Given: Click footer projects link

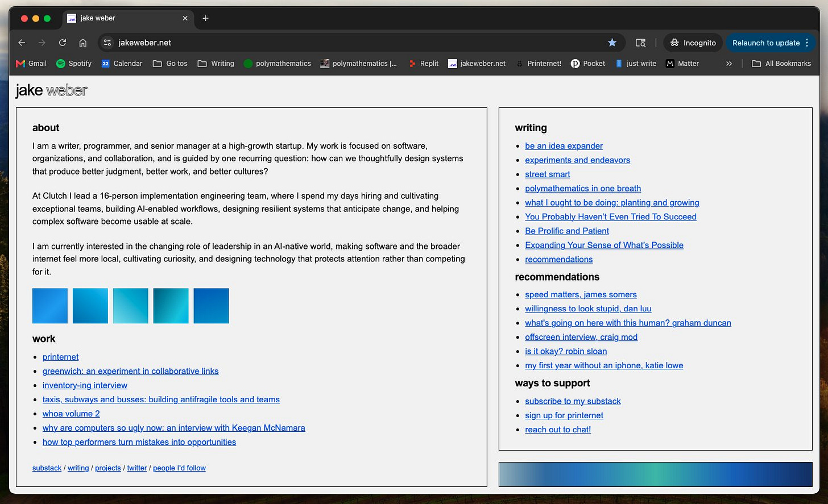Looking at the screenshot, I should [108, 468].
